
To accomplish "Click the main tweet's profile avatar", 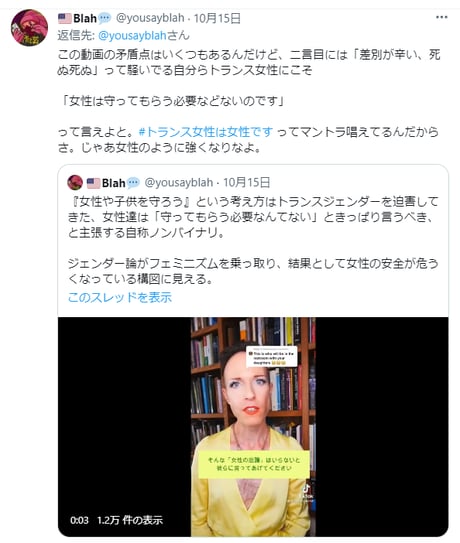I will click(29, 28).
